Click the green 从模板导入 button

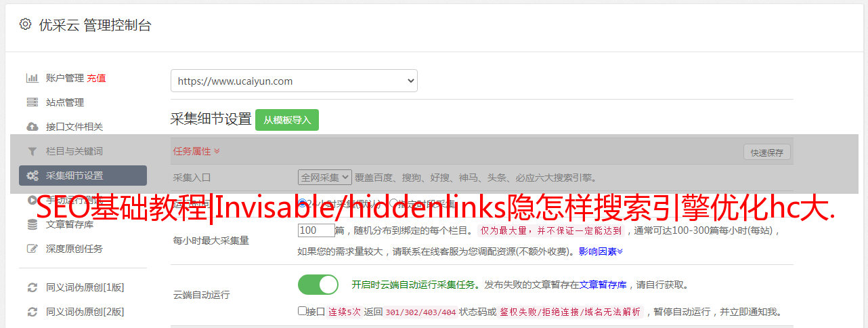[x=287, y=120]
